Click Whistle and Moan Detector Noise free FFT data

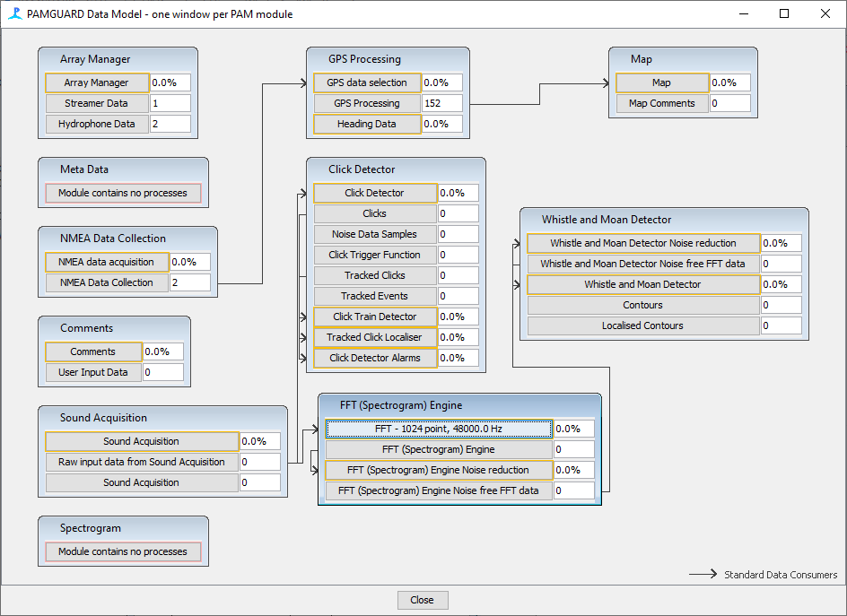click(643, 264)
